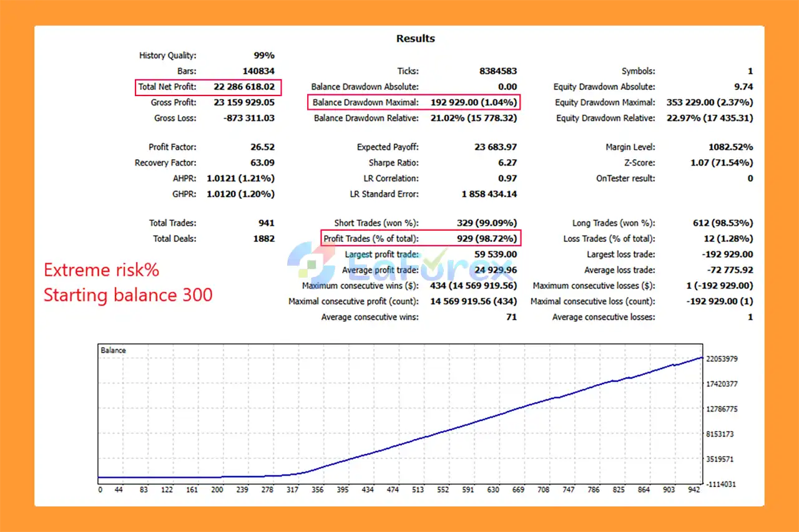Select the Z-Score value 1.07 (71.54%)
The width and height of the screenshot is (799, 532).
point(722,163)
